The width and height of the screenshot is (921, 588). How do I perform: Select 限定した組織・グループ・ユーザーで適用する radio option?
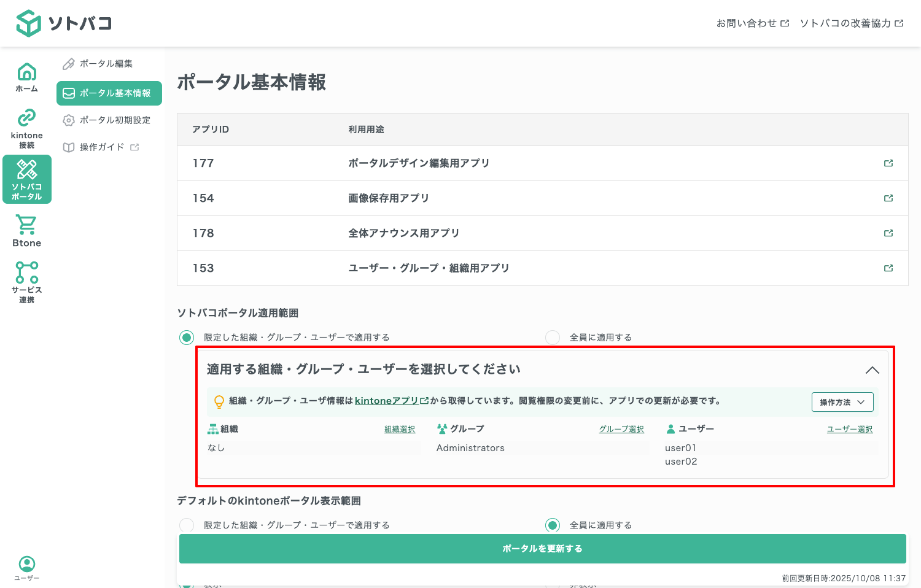point(186,337)
